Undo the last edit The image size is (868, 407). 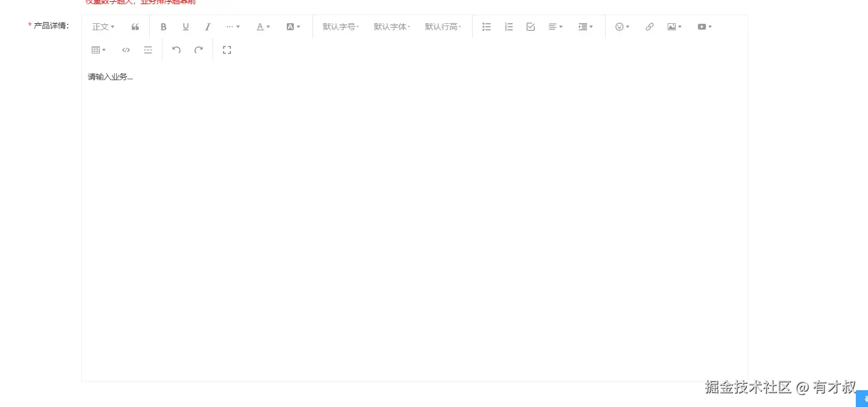177,50
